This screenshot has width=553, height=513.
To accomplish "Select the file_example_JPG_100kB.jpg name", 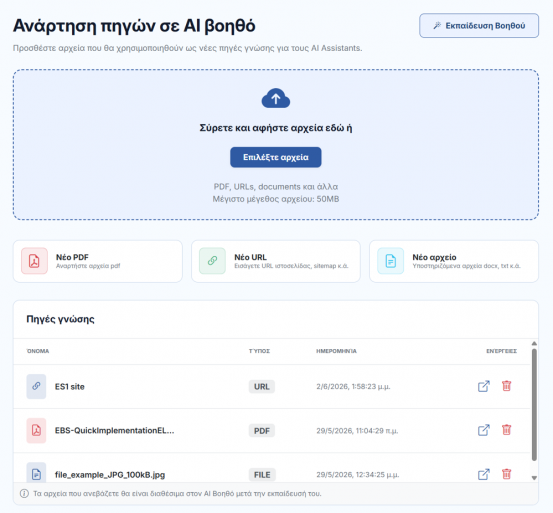I will click(110, 475).
